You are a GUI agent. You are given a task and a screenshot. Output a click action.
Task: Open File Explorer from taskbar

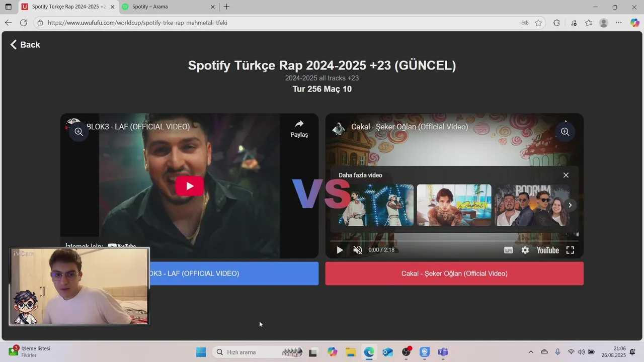pos(351,352)
